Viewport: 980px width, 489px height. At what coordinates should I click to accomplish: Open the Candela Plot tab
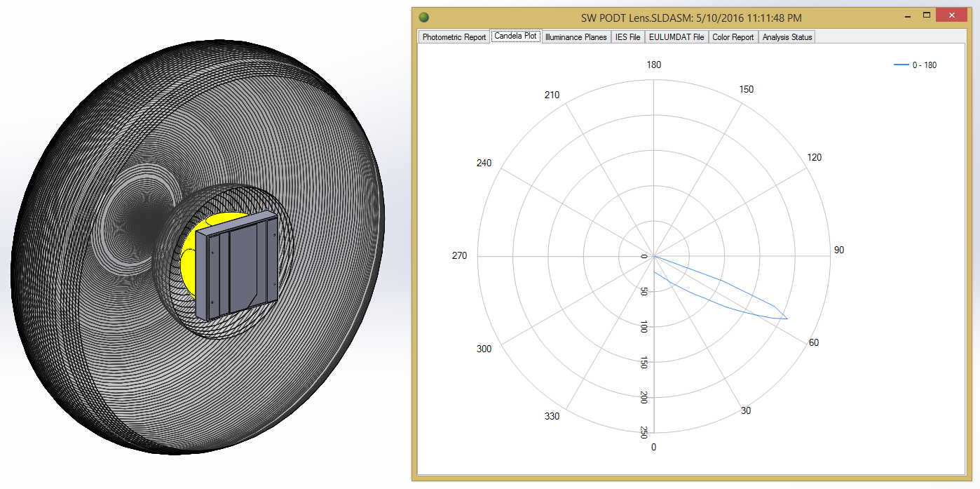click(x=516, y=36)
